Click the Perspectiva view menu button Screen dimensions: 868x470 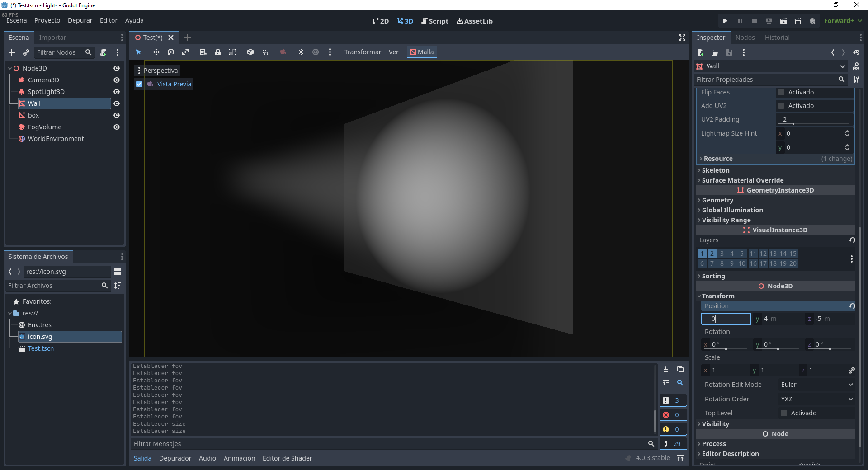coord(157,70)
